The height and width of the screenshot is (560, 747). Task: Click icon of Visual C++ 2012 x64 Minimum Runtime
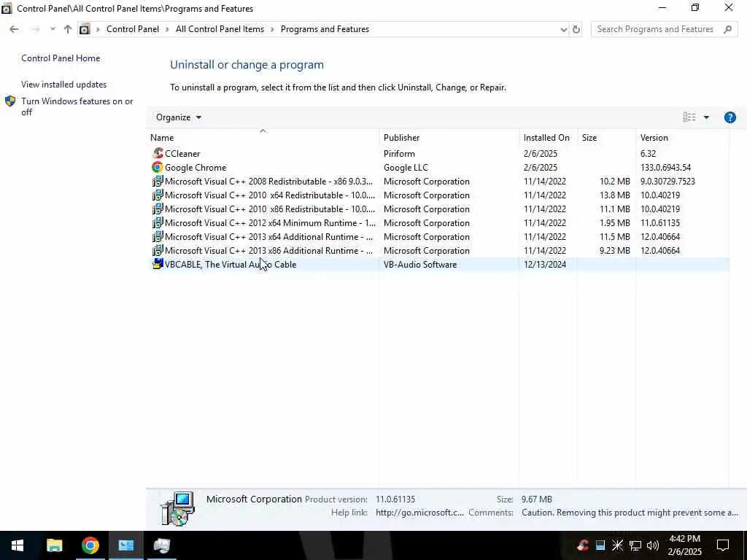158,223
